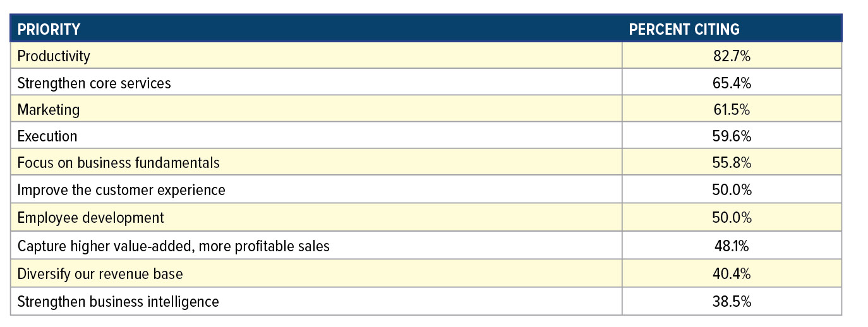The width and height of the screenshot is (868, 327).
Task: Click the 59.6% percentage cell
Action: coord(732,136)
